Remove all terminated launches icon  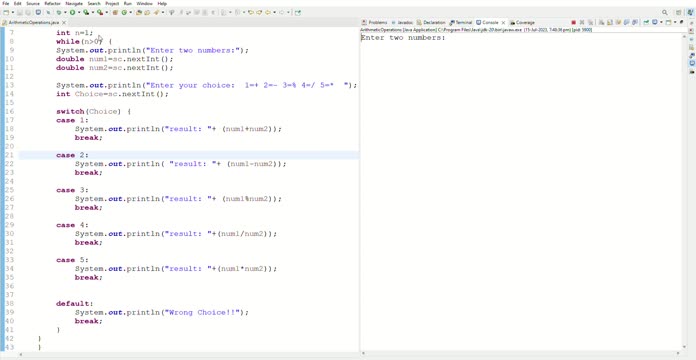590,22
